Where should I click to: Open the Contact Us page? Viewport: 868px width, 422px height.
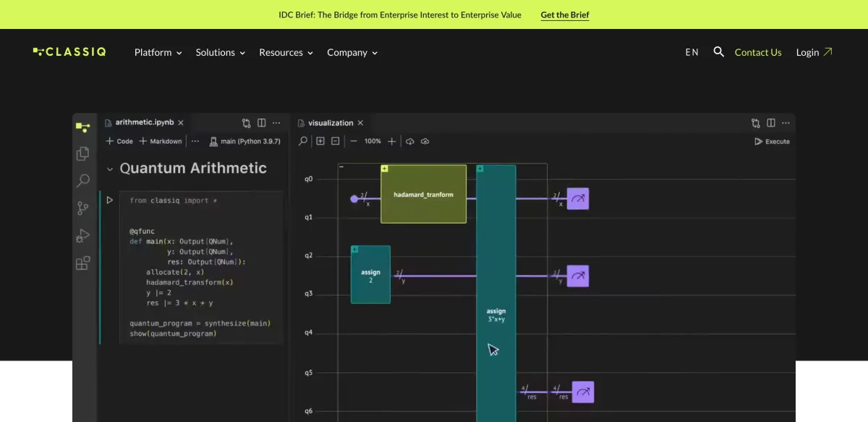pyautogui.click(x=758, y=52)
